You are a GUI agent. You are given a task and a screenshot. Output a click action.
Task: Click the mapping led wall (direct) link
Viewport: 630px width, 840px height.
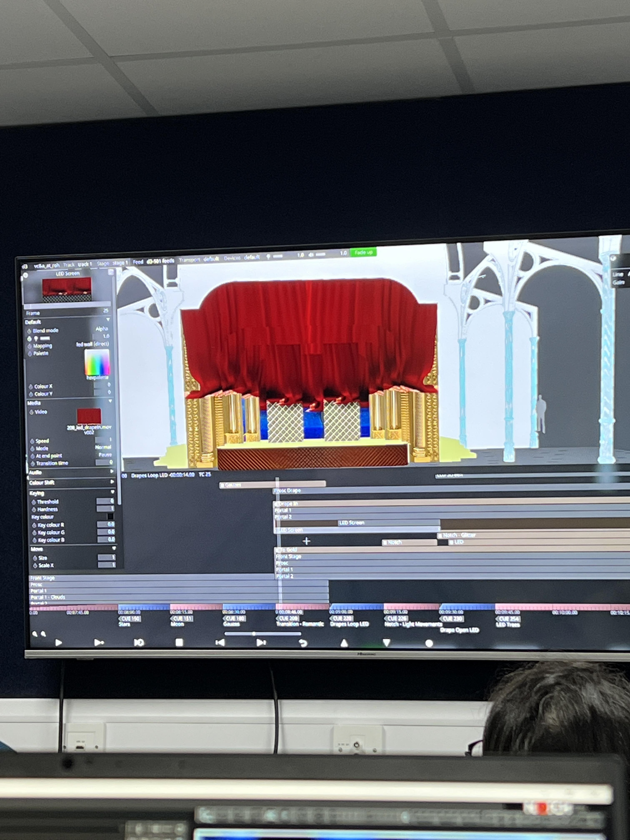pos(92,344)
